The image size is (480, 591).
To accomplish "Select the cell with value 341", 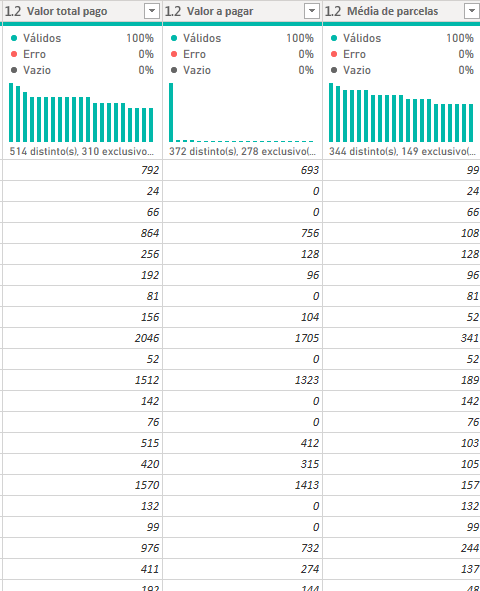I will [402, 338].
